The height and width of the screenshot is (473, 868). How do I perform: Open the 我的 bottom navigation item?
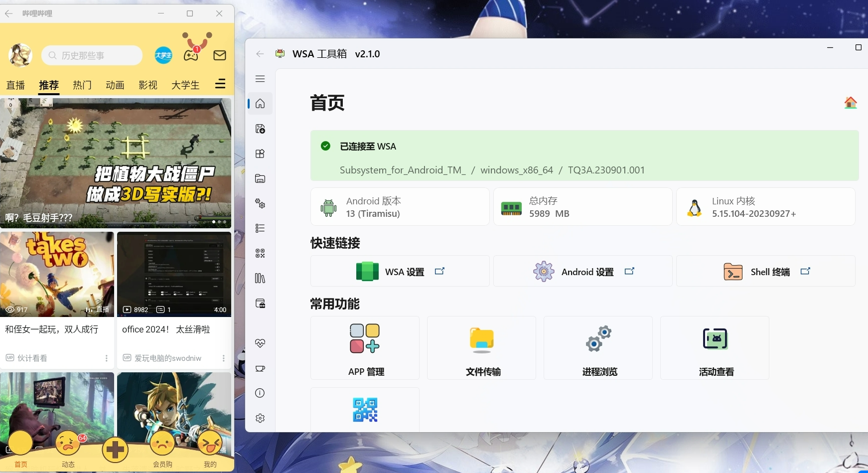[210, 450]
